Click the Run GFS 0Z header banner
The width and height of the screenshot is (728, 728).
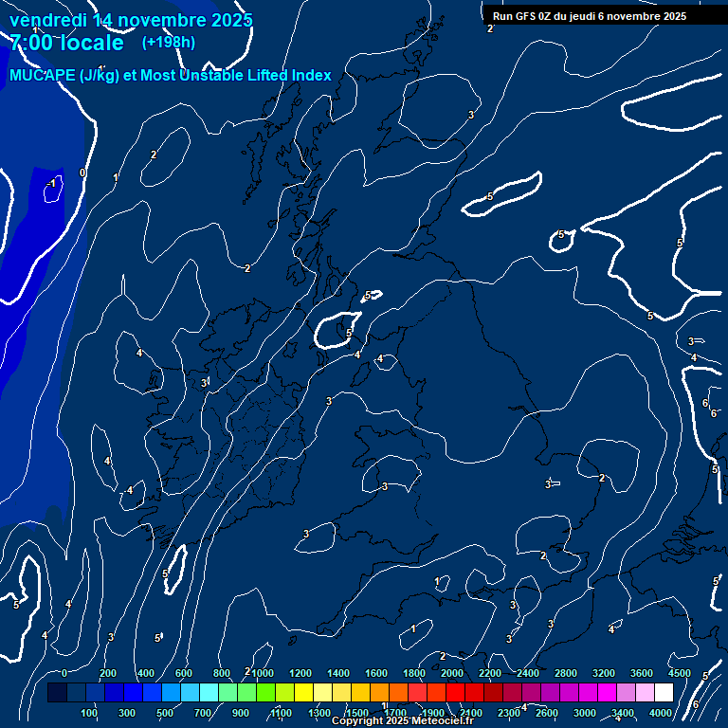(590, 15)
